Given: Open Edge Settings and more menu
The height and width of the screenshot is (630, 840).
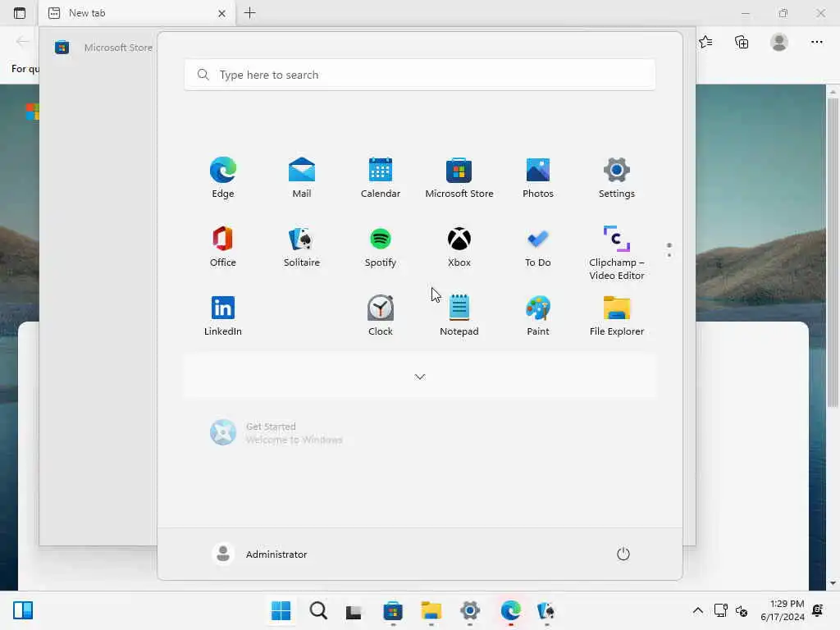Looking at the screenshot, I should (x=816, y=42).
